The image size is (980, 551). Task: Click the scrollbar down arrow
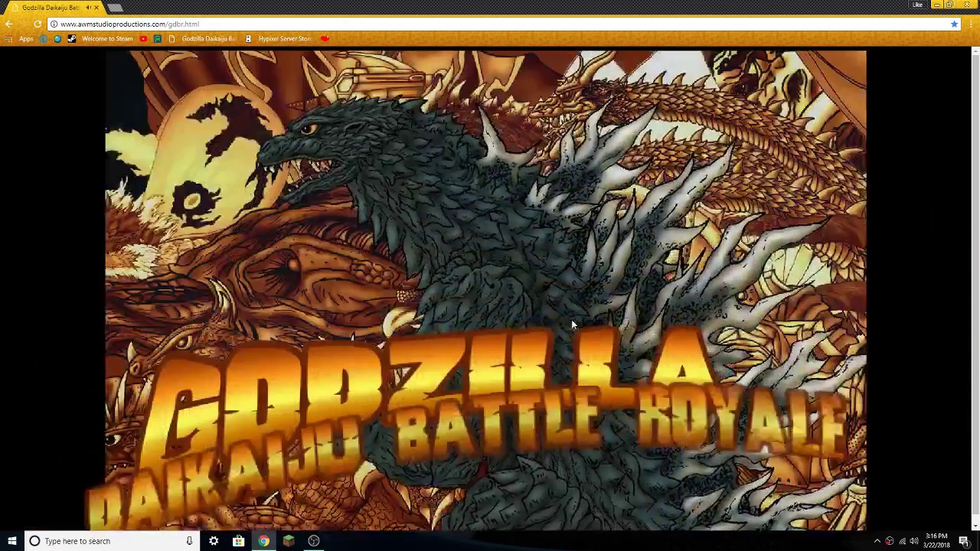(975, 527)
